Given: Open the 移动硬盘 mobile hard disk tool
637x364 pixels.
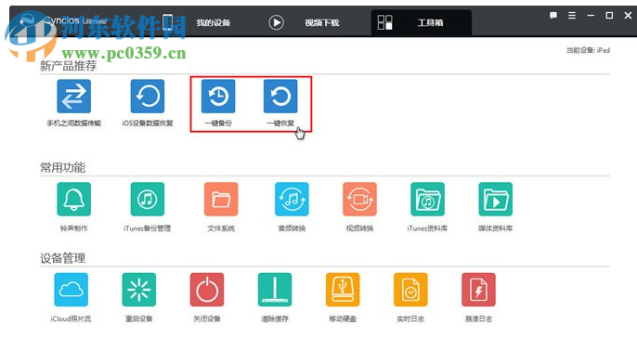Looking at the screenshot, I should pos(343,290).
